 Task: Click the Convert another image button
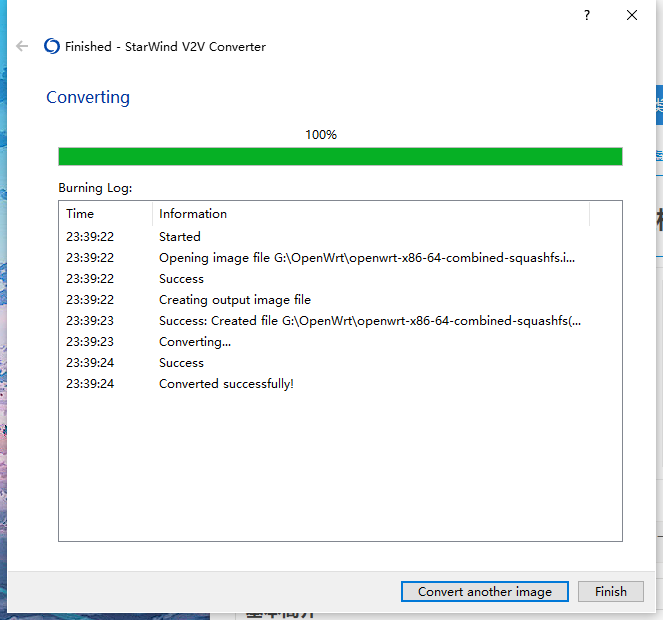coord(485,591)
